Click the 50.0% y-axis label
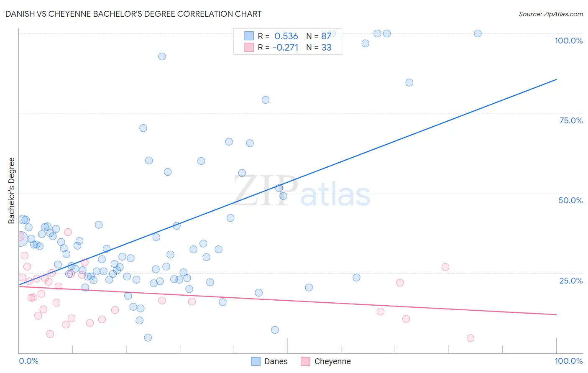 [x=570, y=200]
